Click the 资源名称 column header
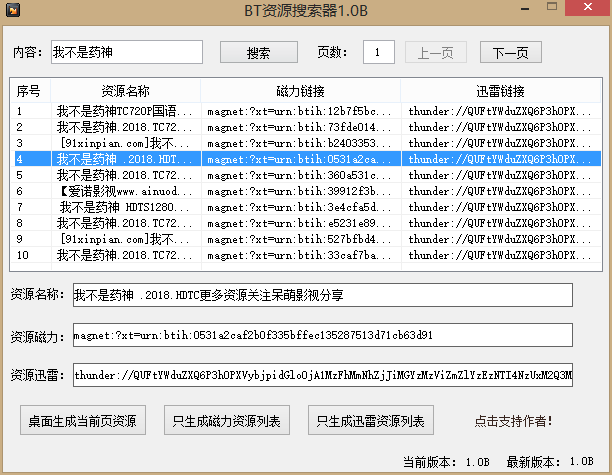 click(125, 91)
